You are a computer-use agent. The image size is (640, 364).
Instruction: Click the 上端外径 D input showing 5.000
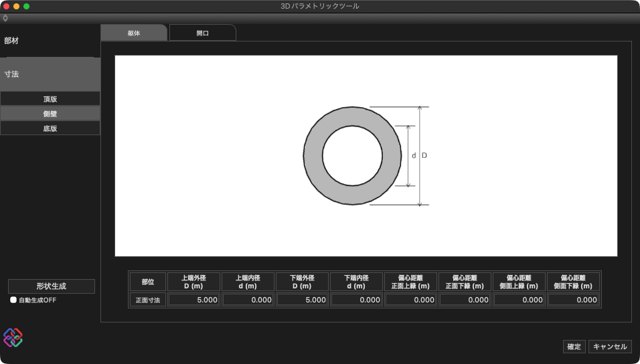click(193, 300)
